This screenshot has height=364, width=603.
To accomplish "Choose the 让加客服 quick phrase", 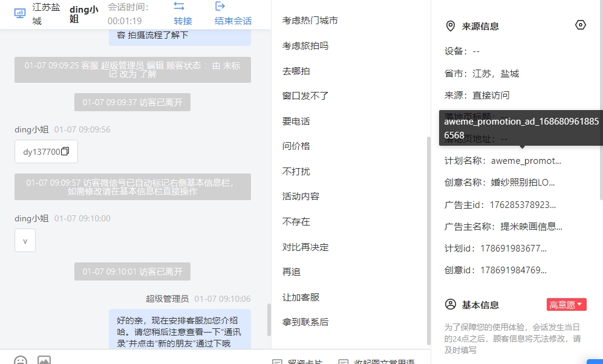I will [x=301, y=297].
